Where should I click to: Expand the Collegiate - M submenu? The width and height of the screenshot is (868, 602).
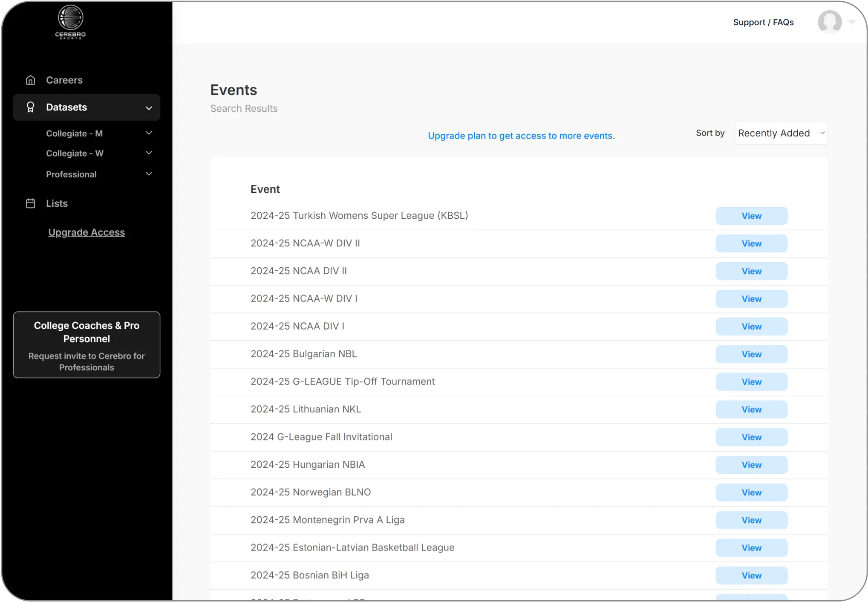pos(149,133)
